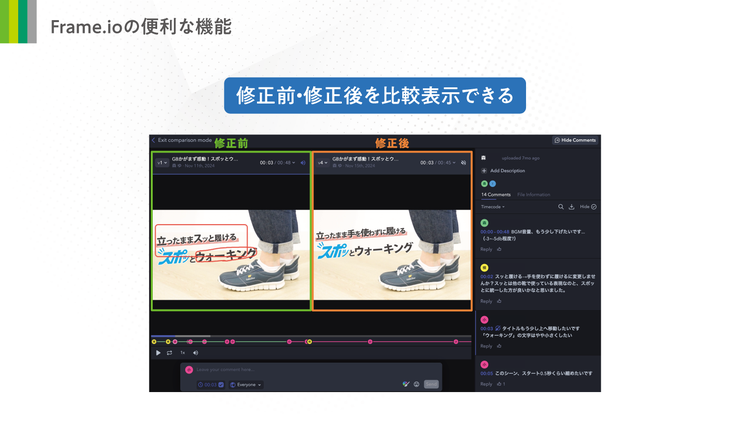Click the last pink marker at timeline end
The width and height of the screenshot is (750, 422).
tap(456, 342)
